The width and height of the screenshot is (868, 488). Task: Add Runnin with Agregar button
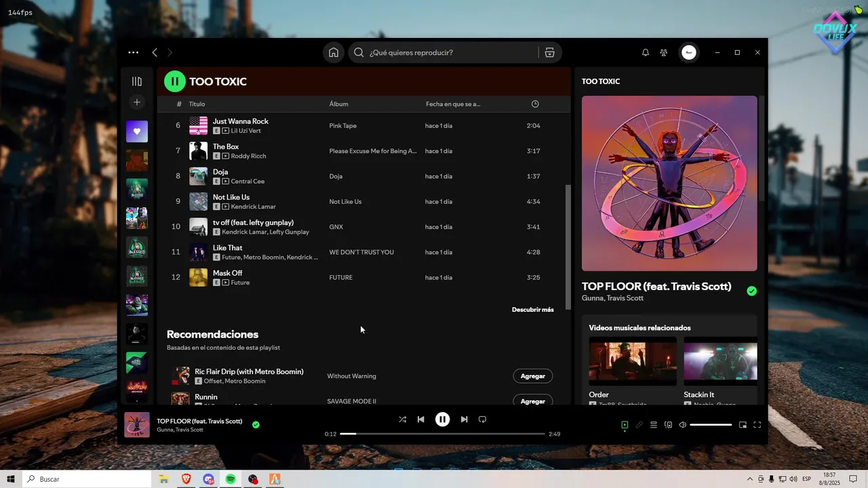[532, 401]
